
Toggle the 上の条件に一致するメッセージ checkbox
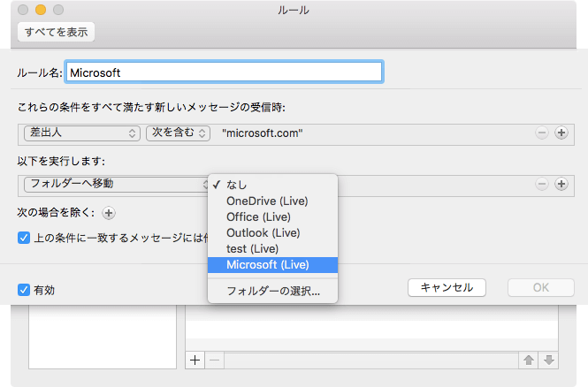[x=24, y=238]
